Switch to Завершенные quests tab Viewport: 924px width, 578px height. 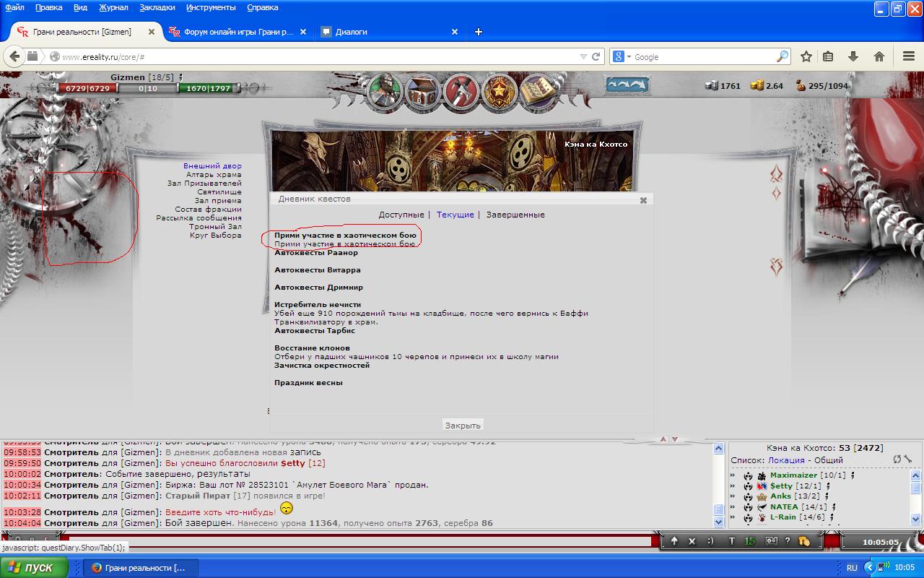pyautogui.click(x=515, y=215)
